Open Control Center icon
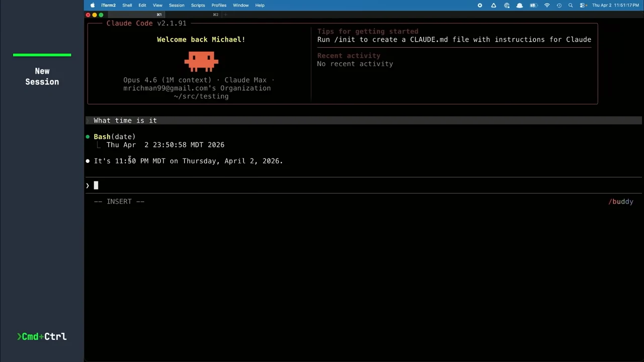 tap(583, 5)
